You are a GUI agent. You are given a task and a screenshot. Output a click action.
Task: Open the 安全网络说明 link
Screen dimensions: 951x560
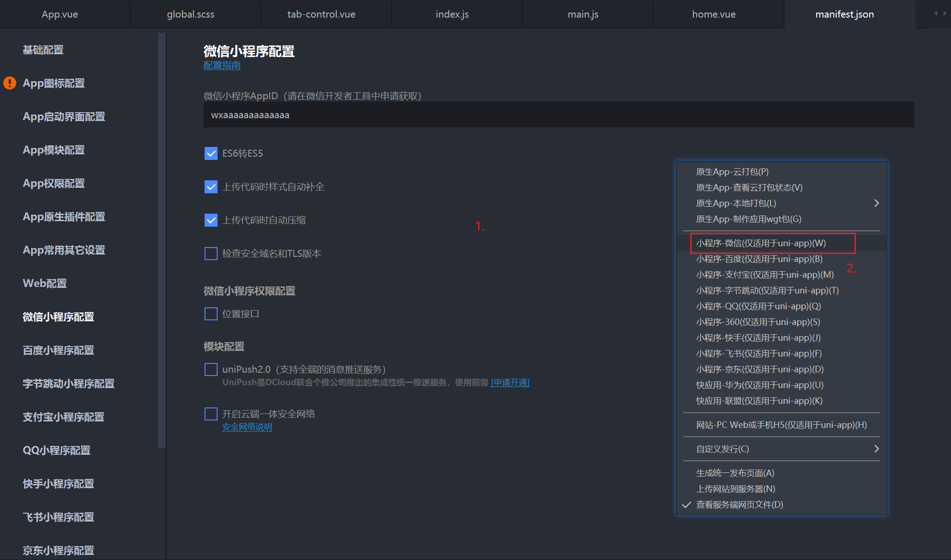(x=247, y=427)
